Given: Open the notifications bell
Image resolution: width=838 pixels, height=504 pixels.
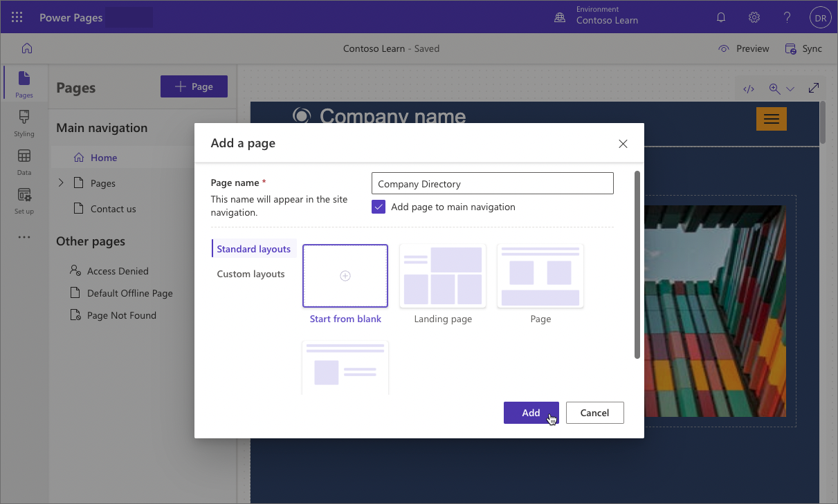Looking at the screenshot, I should point(721,17).
